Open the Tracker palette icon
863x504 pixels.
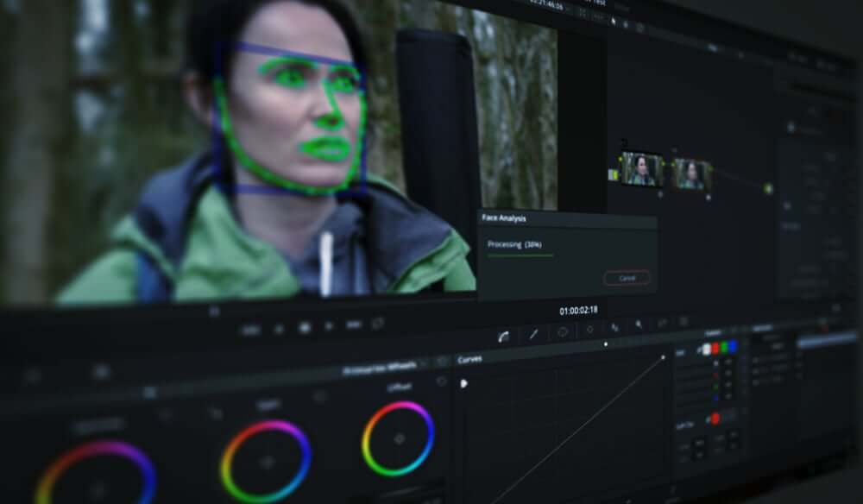click(590, 331)
